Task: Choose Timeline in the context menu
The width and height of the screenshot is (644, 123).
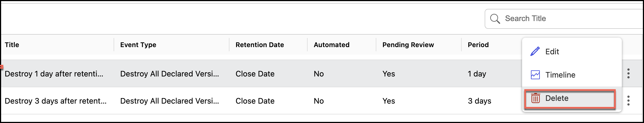Action: [x=560, y=75]
